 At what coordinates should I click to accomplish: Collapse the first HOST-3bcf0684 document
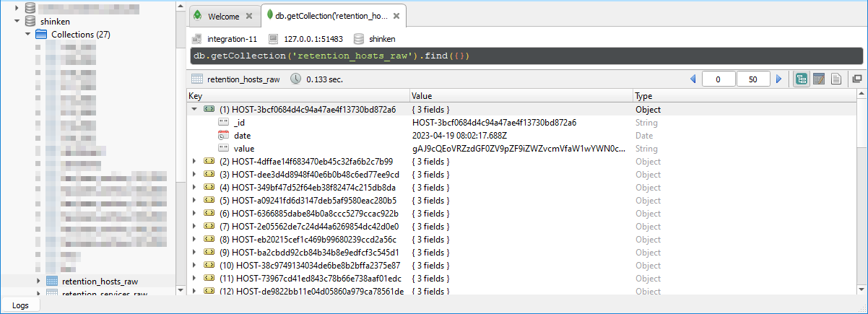(x=194, y=110)
